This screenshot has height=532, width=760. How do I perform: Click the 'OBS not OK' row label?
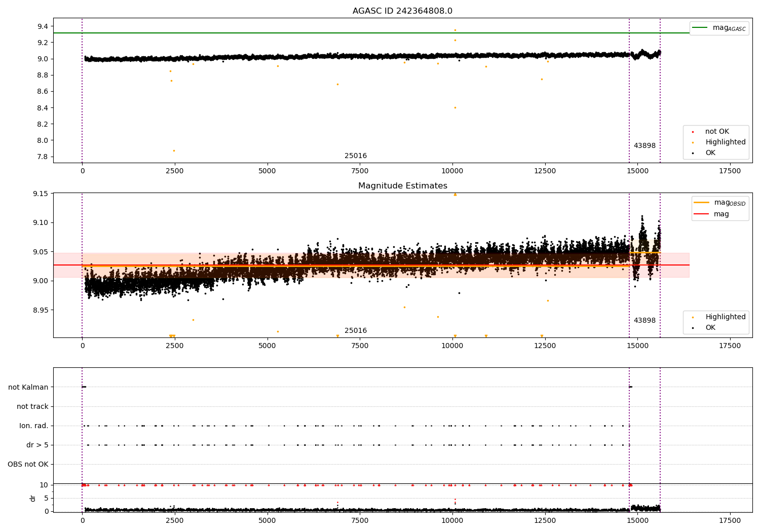coord(28,465)
